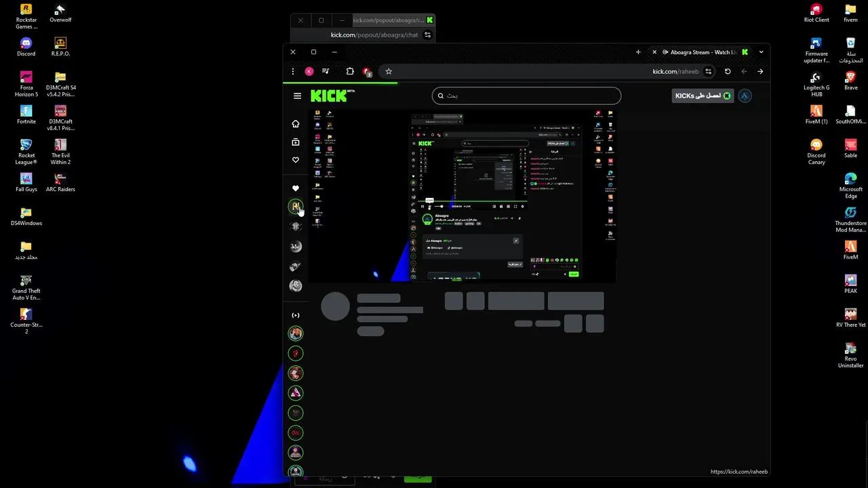Open Sable desktop shortcut

click(850, 149)
